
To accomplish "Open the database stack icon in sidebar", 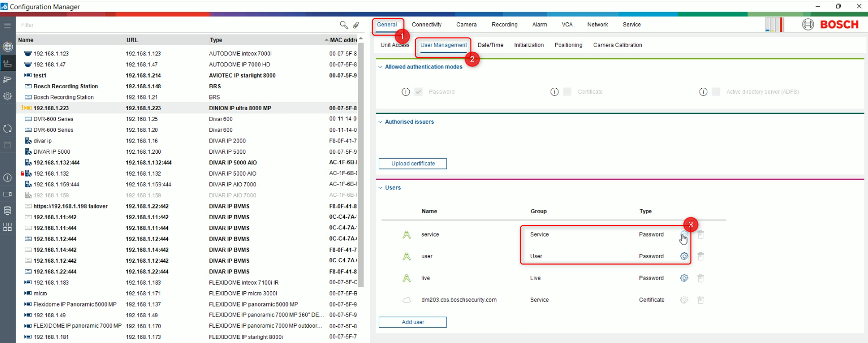I will point(8,210).
